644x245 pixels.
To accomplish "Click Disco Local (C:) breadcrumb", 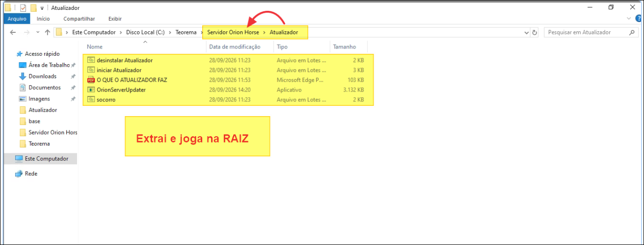I will pyautogui.click(x=145, y=32).
